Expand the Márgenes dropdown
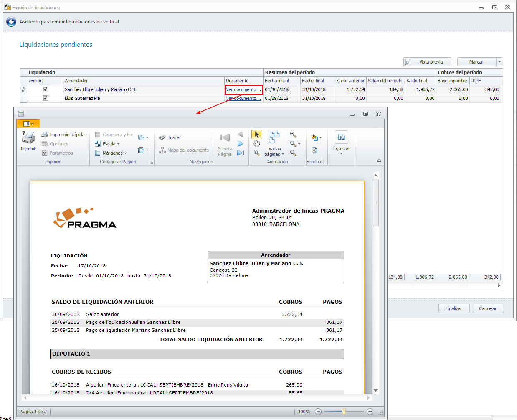The width and height of the screenshot is (517, 420). [x=112, y=153]
